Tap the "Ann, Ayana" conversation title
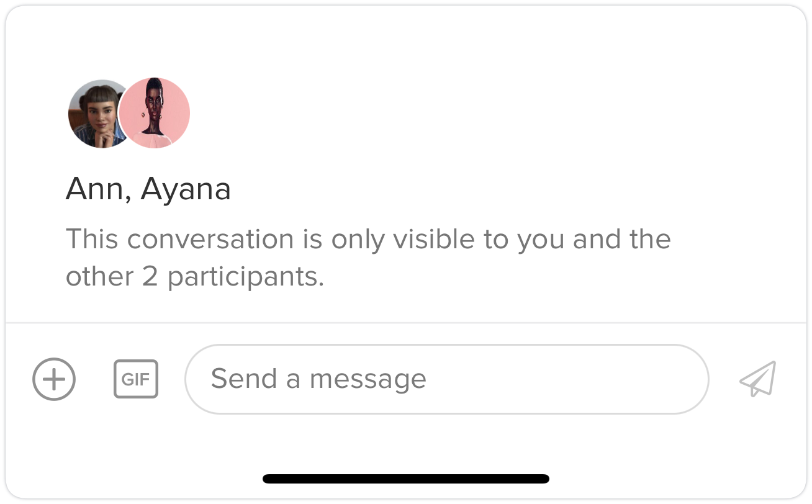This screenshot has width=812, height=504. (x=148, y=189)
